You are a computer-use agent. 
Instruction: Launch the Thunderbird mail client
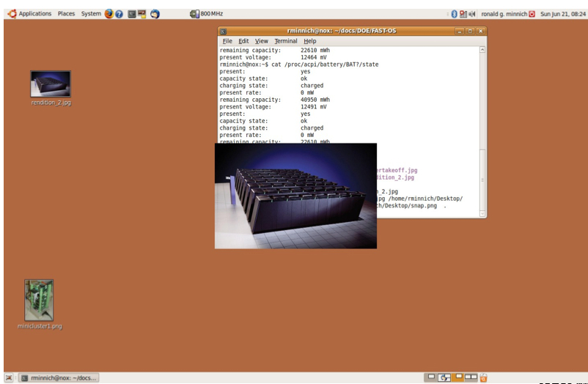coord(155,14)
